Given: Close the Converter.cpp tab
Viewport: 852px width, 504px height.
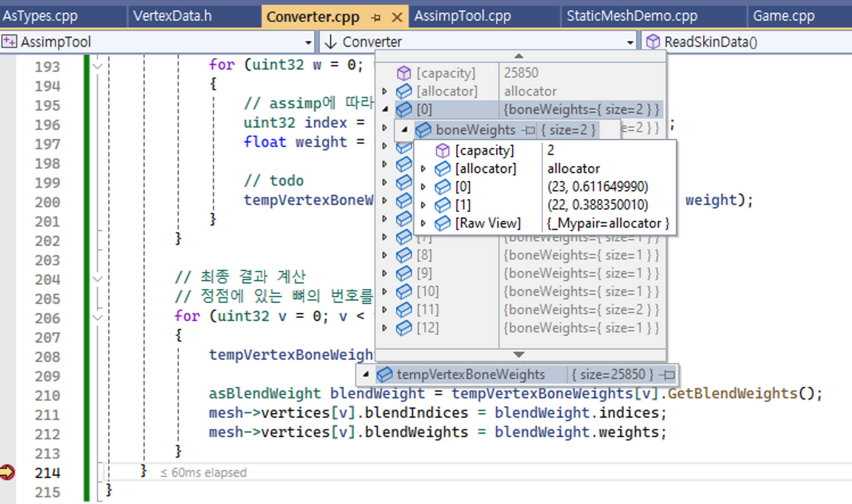Looking at the screenshot, I should pos(397,17).
